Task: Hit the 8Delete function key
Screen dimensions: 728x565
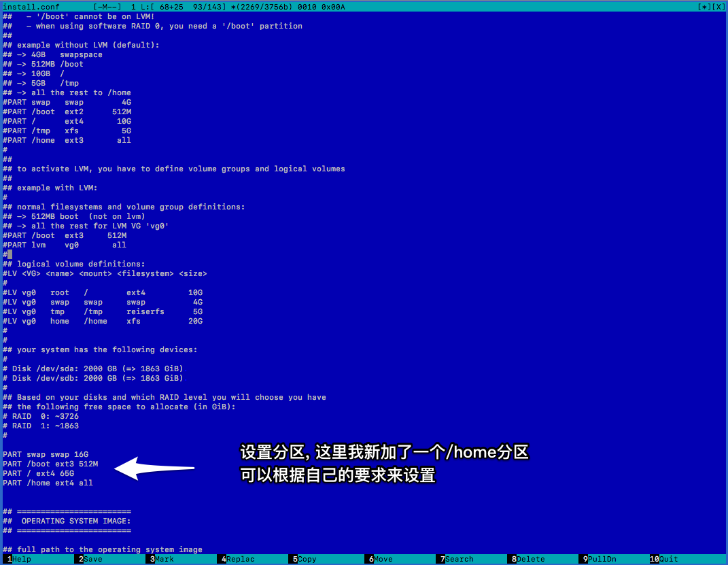Action: pyautogui.click(x=530, y=559)
